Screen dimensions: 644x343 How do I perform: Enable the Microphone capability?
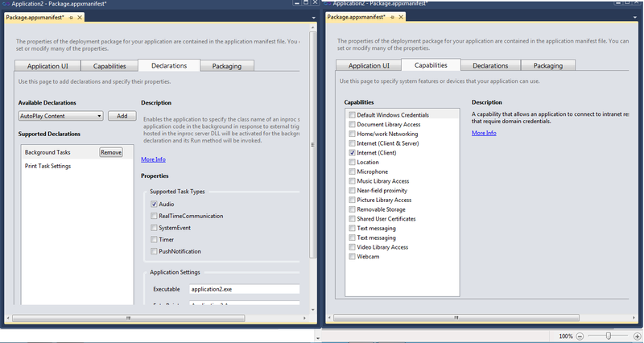pos(352,171)
